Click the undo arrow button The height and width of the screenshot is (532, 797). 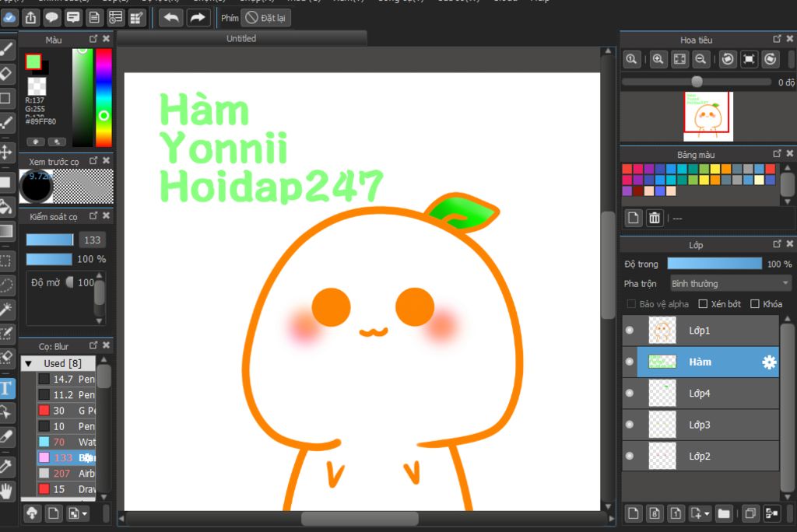pos(170,18)
